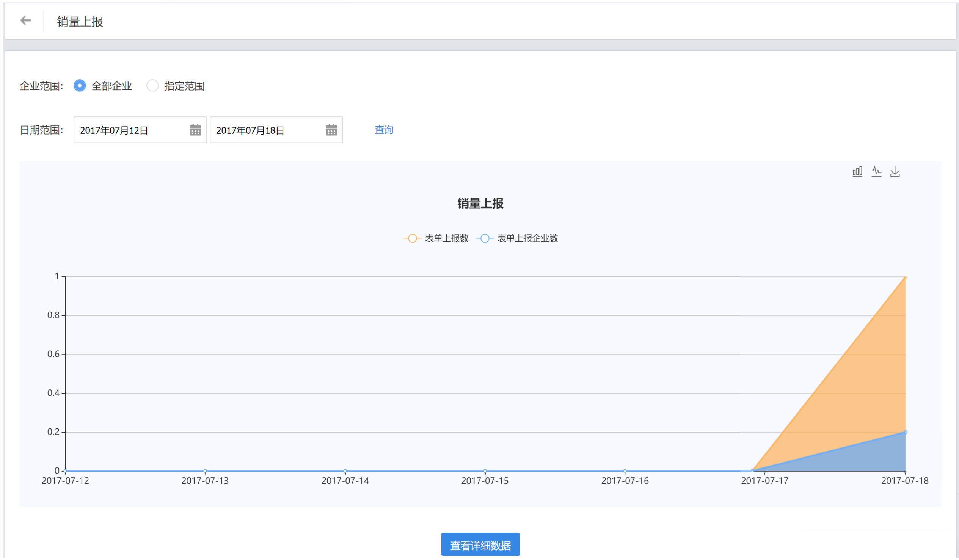Click x-axis label 2017-07-14
This screenshot has width=959, height=560.
(x=345, y=481)
